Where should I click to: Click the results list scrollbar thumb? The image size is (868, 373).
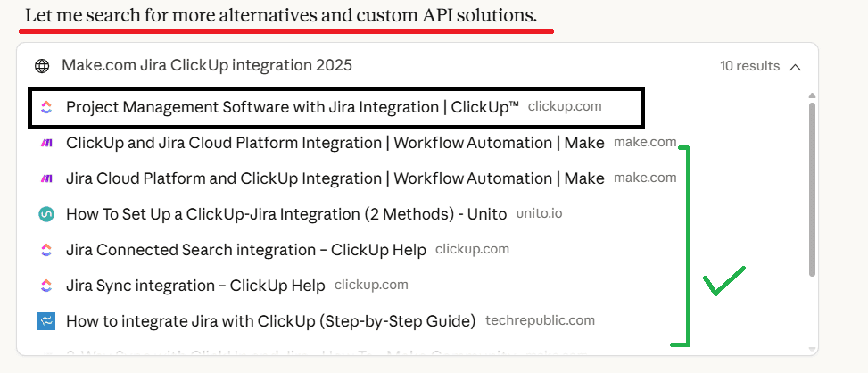pyautogui.click(x=811, y=187)
